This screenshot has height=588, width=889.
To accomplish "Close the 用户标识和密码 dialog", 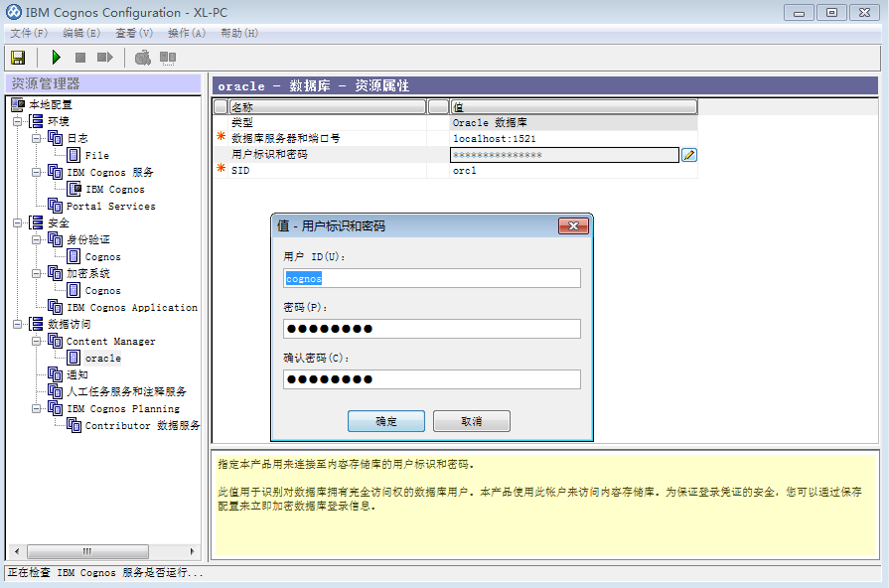I will pyautogui.click(x=573, y=226).
